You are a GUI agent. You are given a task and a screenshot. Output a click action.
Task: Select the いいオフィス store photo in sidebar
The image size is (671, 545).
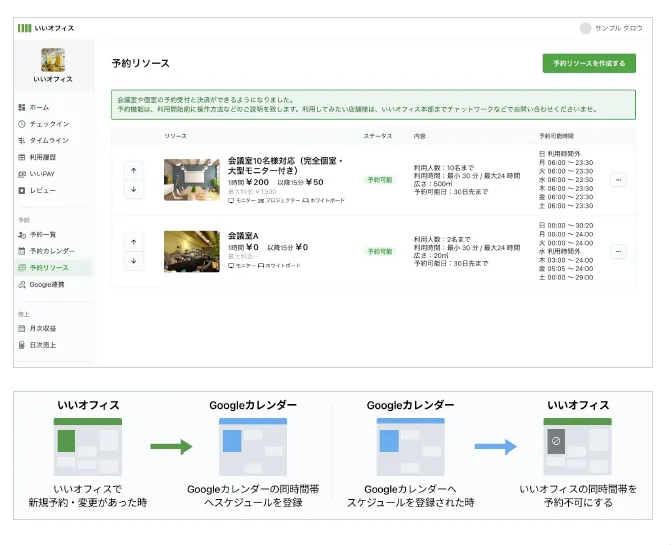pos(53,59)
